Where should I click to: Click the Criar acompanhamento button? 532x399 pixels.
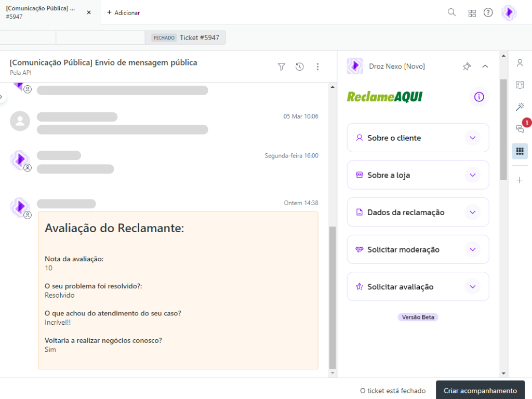point(480,391)
